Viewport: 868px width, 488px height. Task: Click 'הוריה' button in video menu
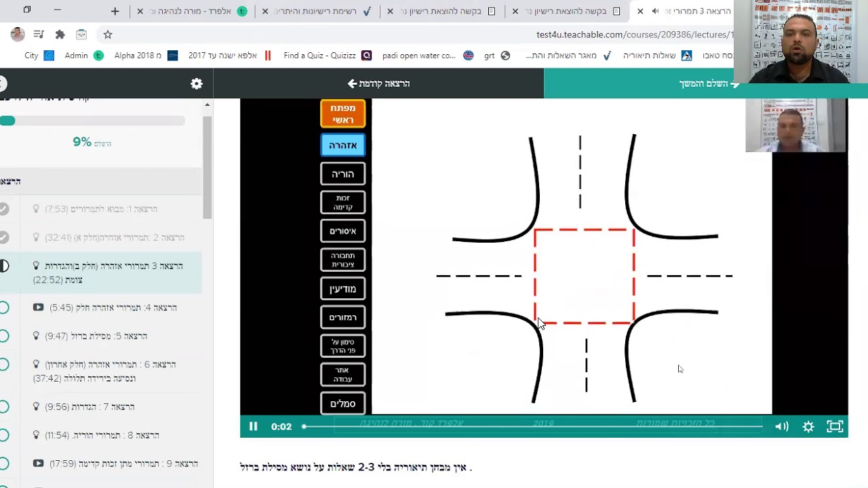coord(343,174)
